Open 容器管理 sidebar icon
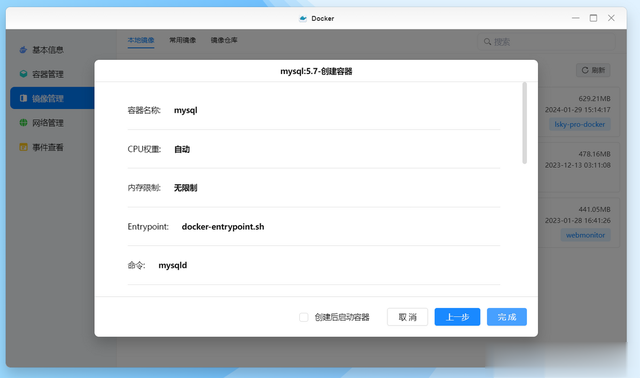Image resolution: width=640 pixels, height=378 pixels. 23,74
